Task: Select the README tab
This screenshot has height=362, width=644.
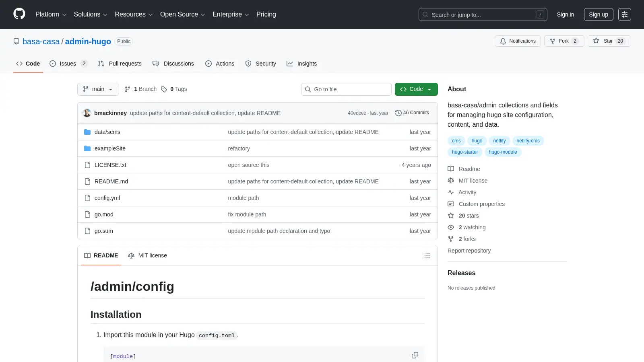Action: pos(101,256)
